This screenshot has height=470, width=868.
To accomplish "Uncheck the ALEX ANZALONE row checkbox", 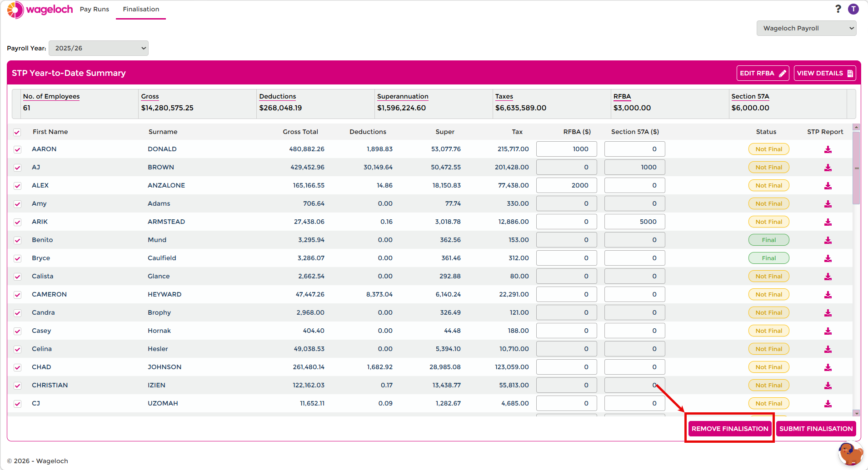I will 17,186.
